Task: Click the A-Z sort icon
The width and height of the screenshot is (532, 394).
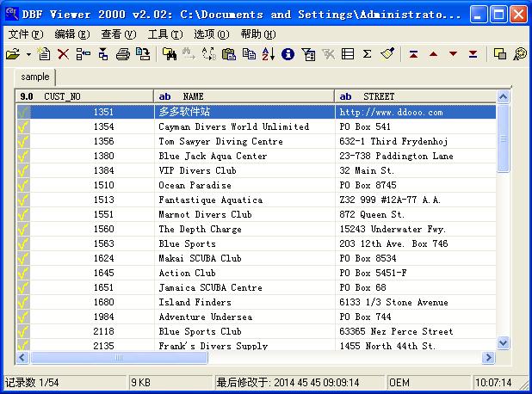Action: [x=269, y=54]
